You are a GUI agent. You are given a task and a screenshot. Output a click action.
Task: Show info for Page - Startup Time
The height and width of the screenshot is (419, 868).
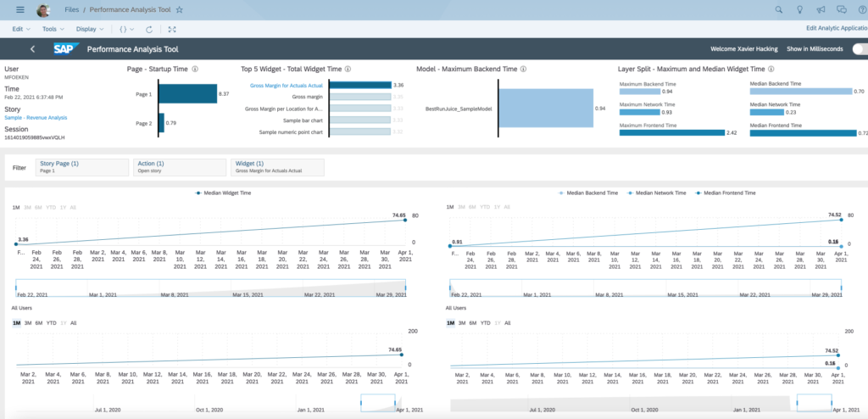coord(196,70)
